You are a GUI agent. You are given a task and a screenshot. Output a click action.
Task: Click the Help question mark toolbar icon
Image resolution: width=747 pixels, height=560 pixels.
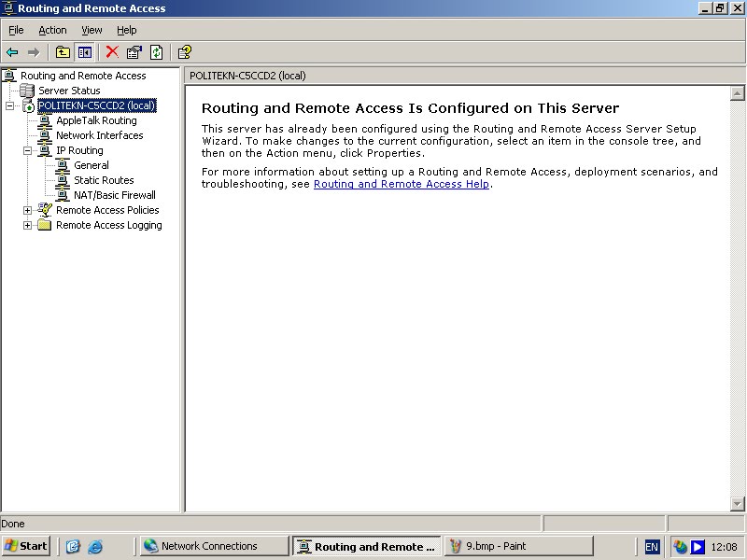tap(184, 52)
